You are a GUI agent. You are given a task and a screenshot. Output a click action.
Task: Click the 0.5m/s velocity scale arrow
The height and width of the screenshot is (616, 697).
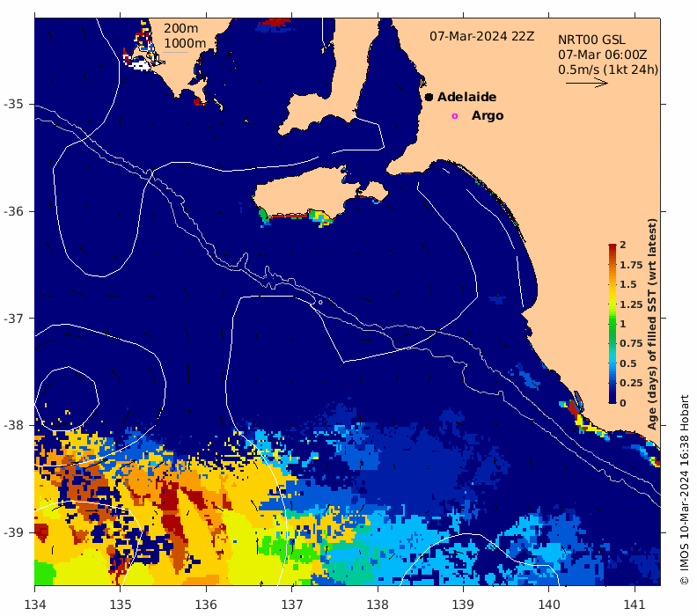point(586,83)
